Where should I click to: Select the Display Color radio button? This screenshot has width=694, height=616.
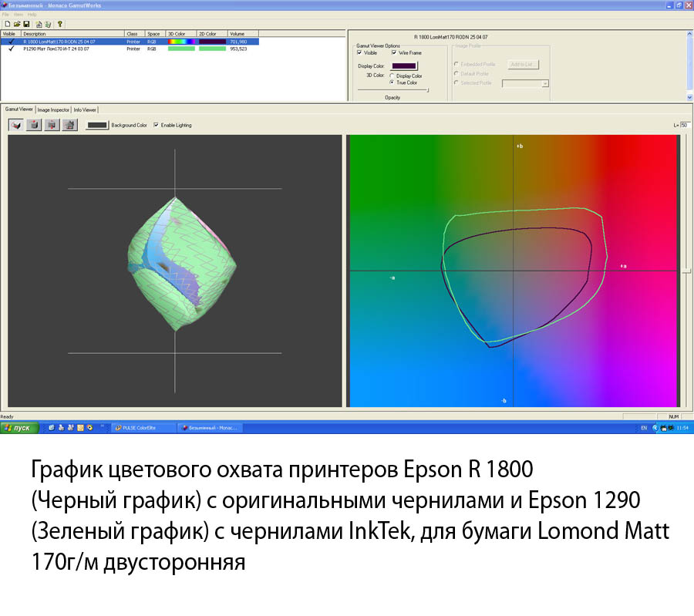pyautogui.click(x=392, y=76)
